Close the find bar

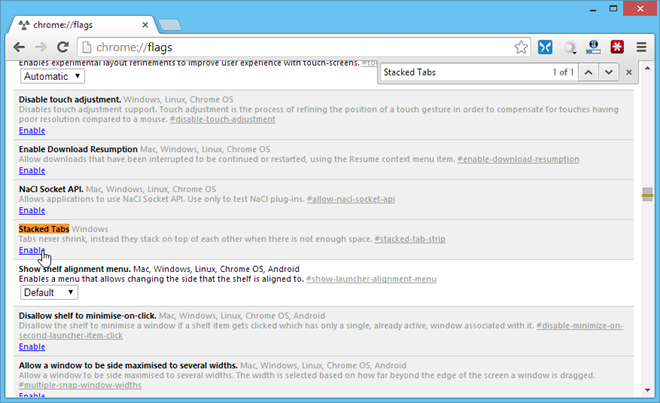[x=629, y=73]
